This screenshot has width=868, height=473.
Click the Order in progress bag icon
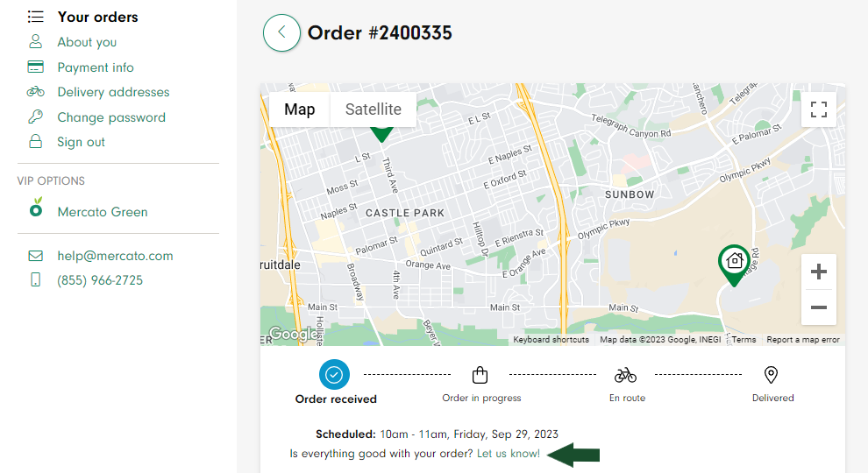480,375
